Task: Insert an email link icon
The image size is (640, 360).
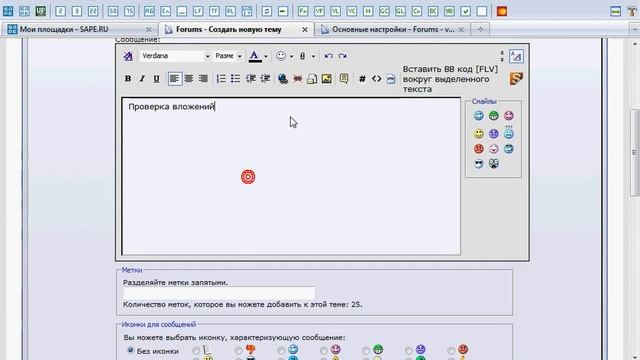Action: click(x=312, y=79)
